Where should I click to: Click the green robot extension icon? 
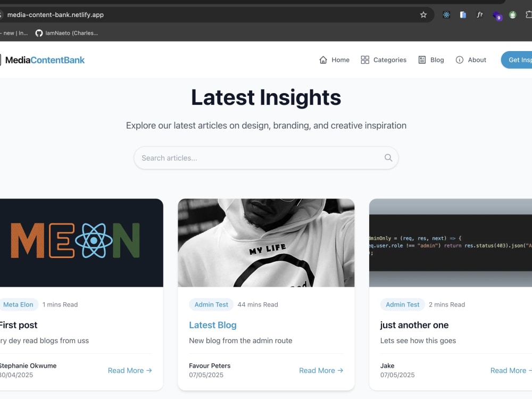513,14
